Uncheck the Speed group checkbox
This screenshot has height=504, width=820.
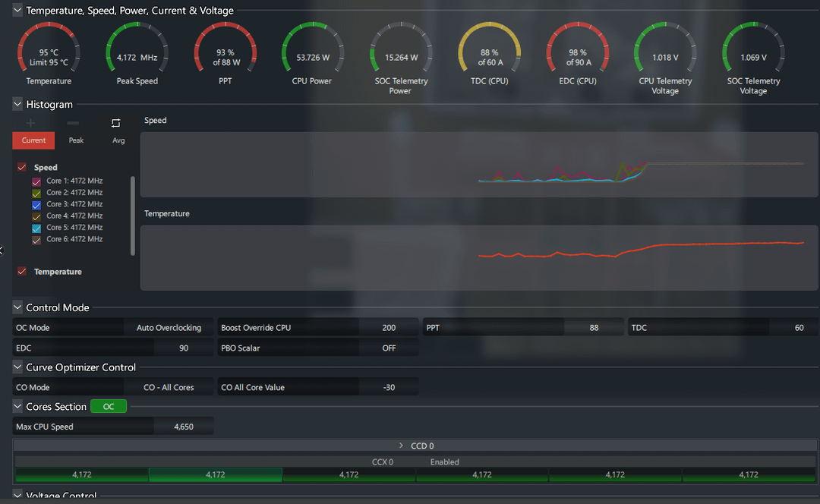coord(22,167)
